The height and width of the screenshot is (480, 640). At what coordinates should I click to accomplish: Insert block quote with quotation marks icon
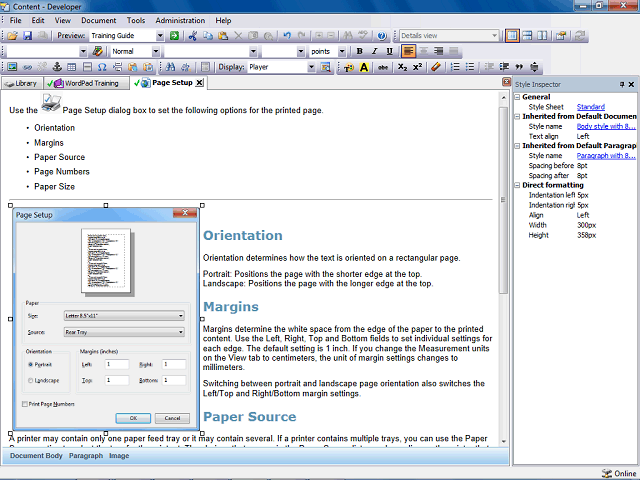[x=519, y=67]
